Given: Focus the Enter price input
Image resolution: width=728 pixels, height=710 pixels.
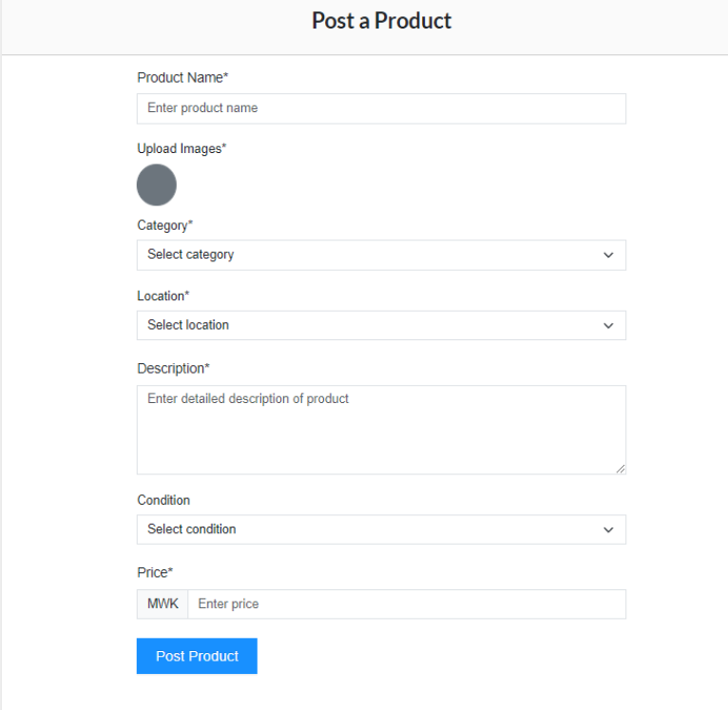Looking at the screenshot, I should pyautogui.click(x=406, y=604).
